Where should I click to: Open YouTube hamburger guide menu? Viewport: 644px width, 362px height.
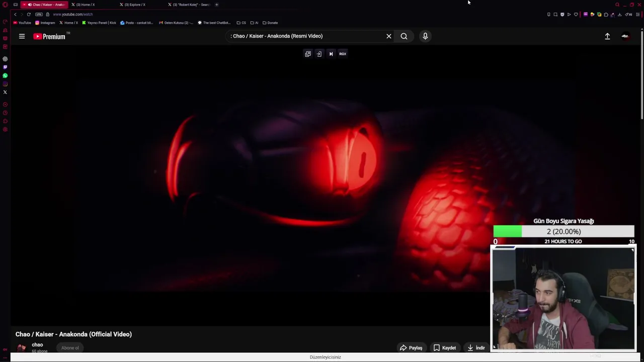pos(22,36)
